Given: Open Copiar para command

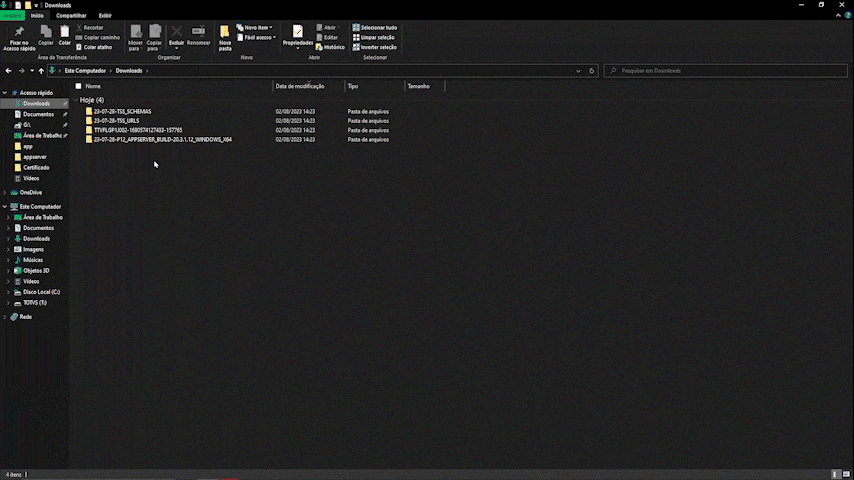Looking at the screenshot, I should (x=154, y=38).
